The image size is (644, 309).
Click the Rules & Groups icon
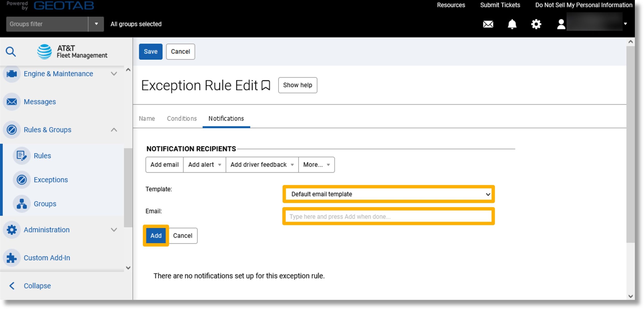click(12, 130)
